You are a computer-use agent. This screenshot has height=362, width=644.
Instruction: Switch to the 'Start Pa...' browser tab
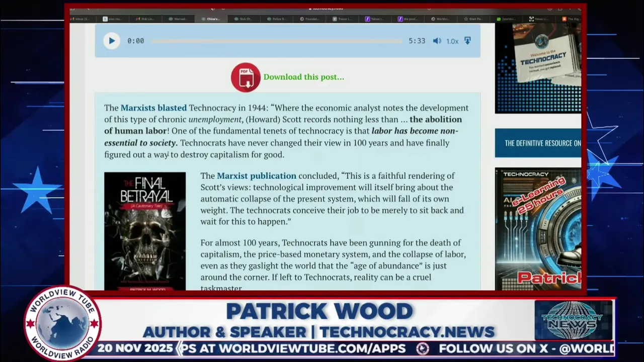click(473, 19)
